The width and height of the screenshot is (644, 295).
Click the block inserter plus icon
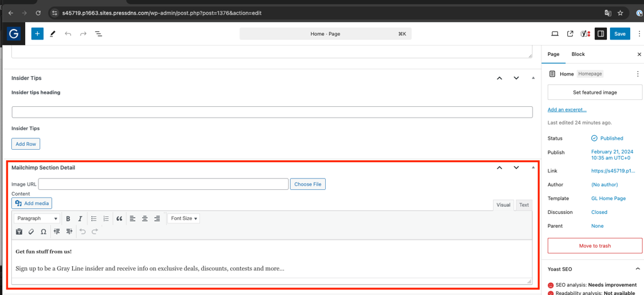(37, 34)
